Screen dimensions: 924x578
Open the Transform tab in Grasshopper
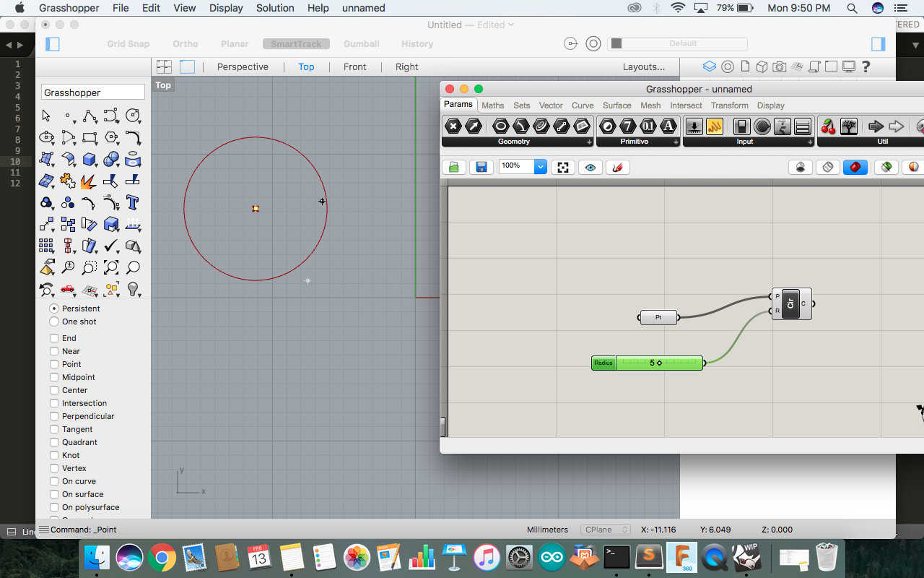point(730,105)
